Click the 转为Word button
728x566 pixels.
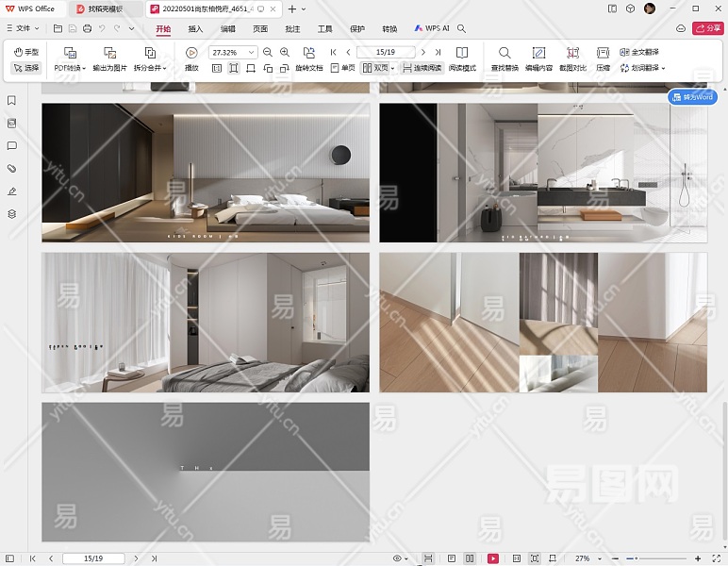(x=693, y=97)
